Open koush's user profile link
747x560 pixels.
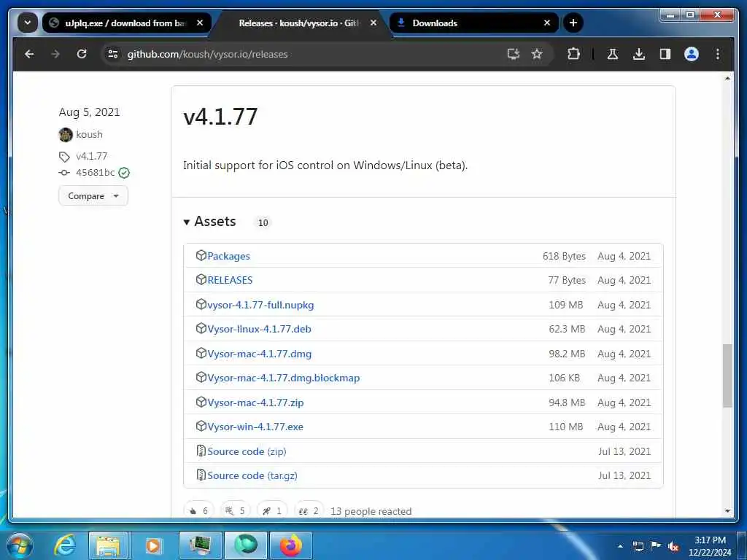click(89, 134)
